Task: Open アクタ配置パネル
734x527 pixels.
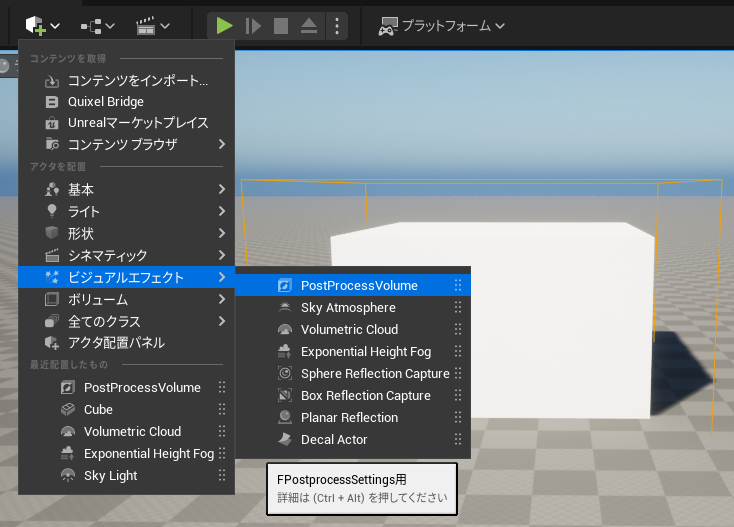Action: pos(115,343)
